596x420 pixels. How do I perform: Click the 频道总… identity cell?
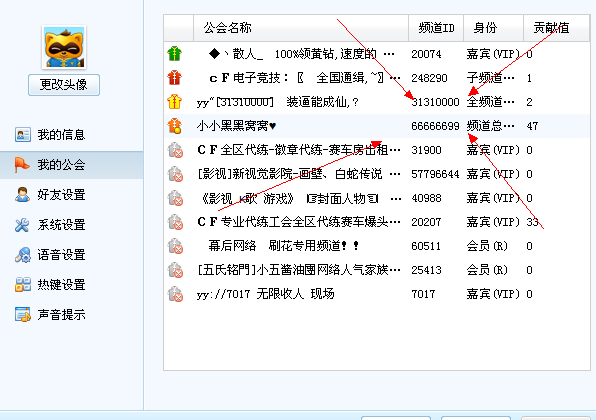[490, 126]
